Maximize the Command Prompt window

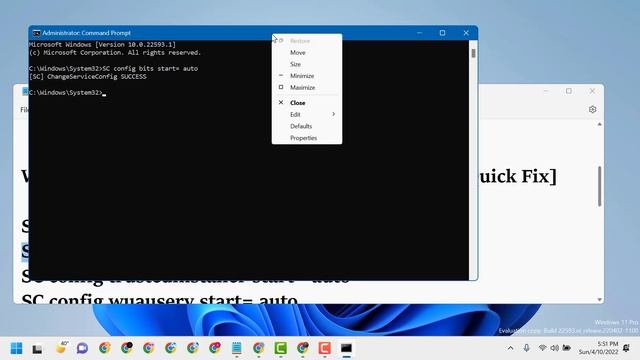[x=442, y=33]
